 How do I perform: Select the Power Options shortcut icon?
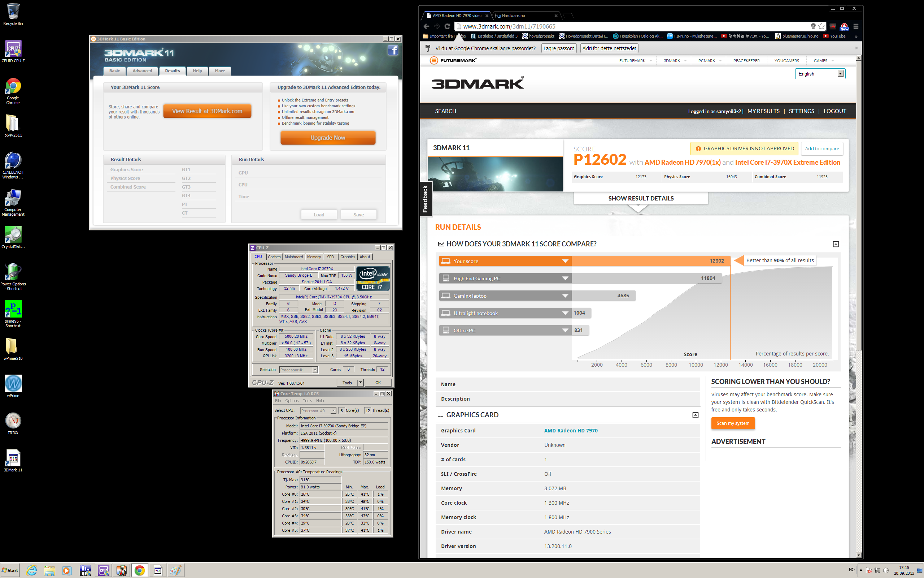[x=13, y=277]
